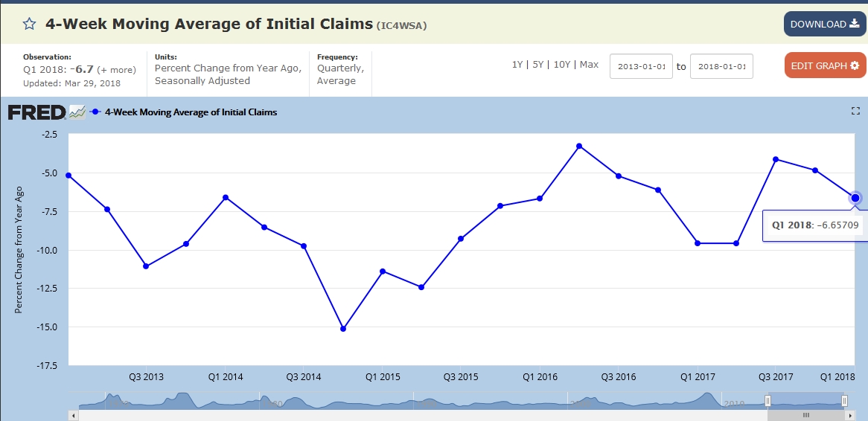This screenshot has height=421, width=868.
Task: Star this series as a favorite
Action: (29, 24)
